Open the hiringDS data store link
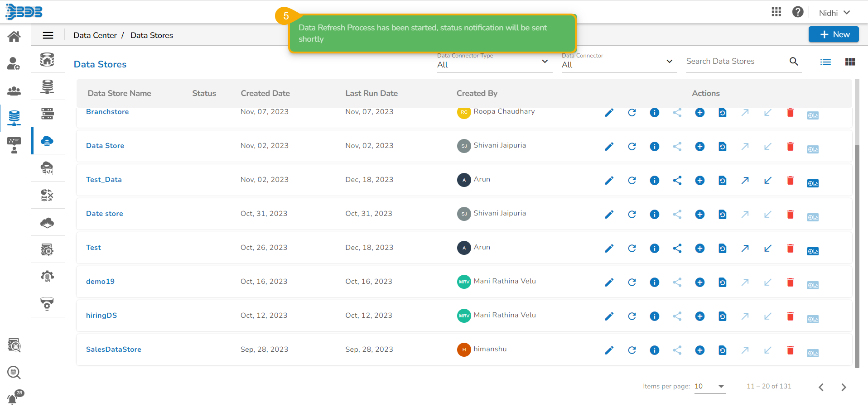Viewport: 868px width, 407px height. [x=101, y=316]
